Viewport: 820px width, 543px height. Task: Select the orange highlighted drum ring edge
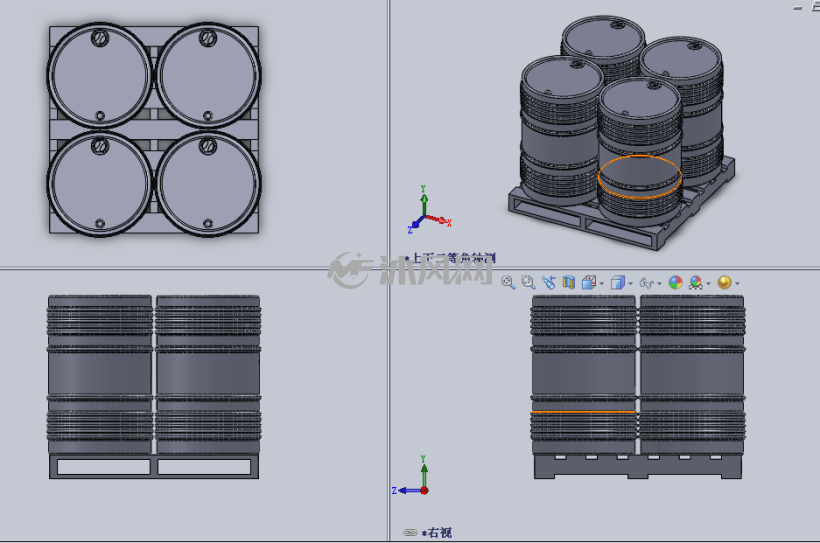pyautogui.click(x=639, y=177)
